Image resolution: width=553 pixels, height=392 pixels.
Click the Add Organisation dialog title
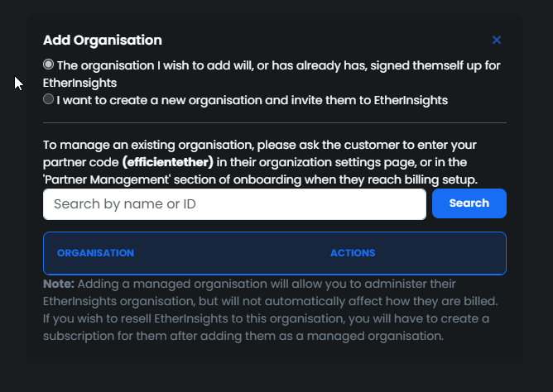point(103,41)
